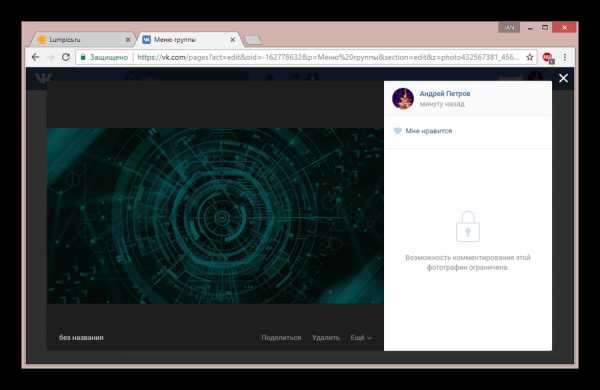Expand the Ещё dropdown

tap(361, 338)
